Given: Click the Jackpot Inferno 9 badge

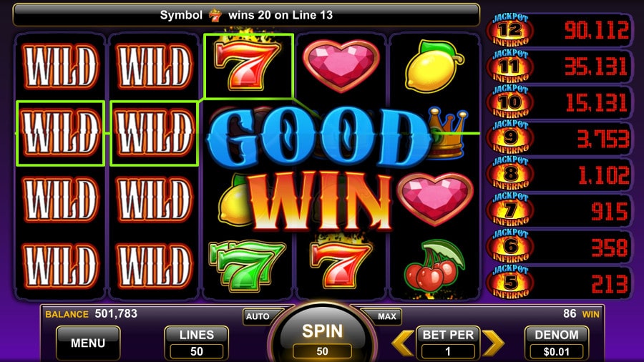Looking at the screenshot, I should coord(510,137).
